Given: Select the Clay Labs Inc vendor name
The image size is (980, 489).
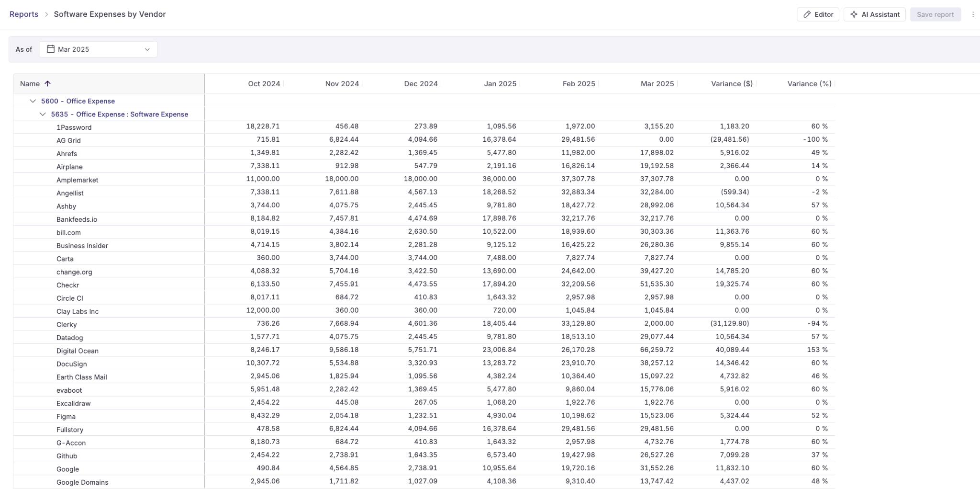Looking at the screenshot, I should point(78,311).
